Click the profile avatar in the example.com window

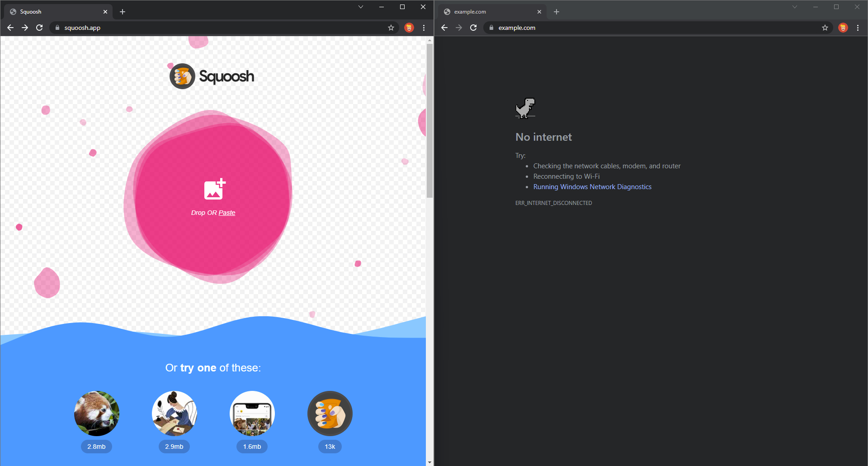843,28
